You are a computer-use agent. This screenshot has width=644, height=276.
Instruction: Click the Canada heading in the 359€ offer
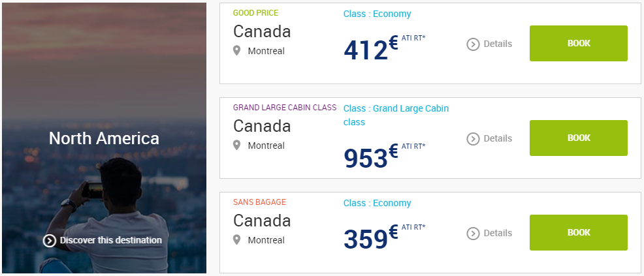(x=262, y=221)
